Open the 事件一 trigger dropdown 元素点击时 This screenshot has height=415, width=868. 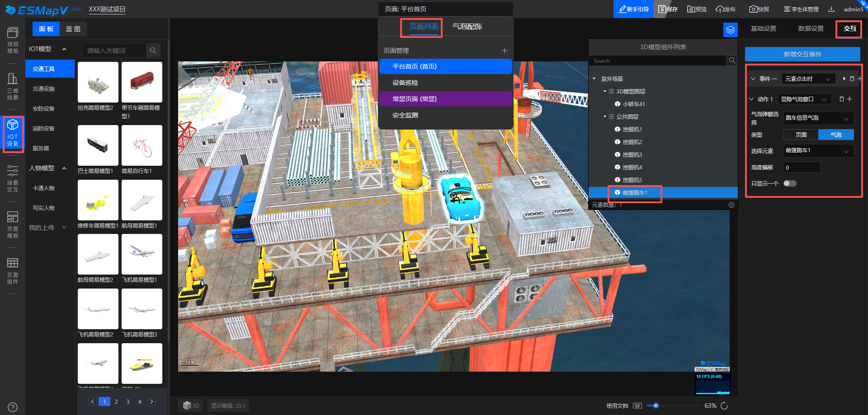pyautogui.click(x=809, y=79)
